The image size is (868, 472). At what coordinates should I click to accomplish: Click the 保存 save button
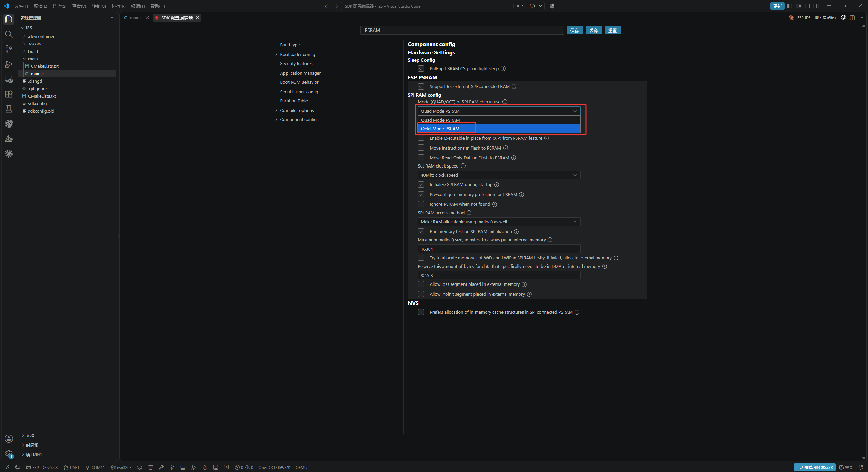tap(574, 30)
